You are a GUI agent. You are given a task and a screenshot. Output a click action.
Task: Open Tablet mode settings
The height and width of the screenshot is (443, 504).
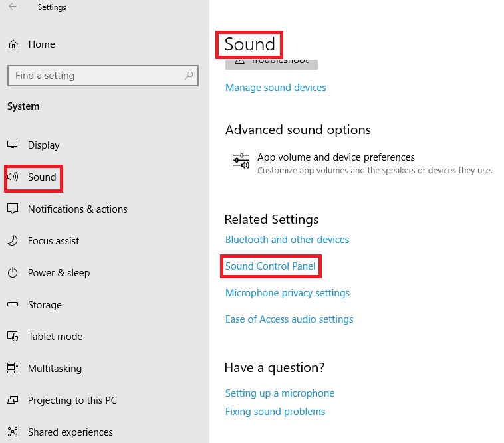coord(55,337)
